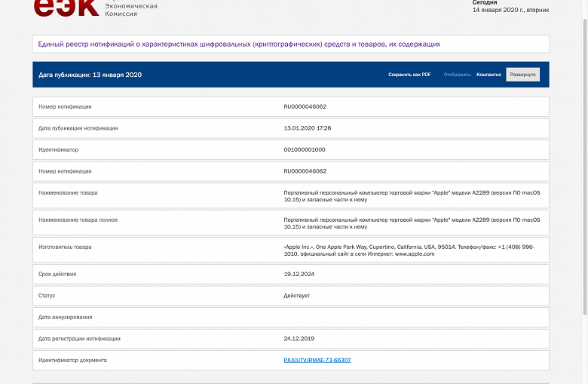This screenshot has width=588, height=384.
Task: Click the manufacturer Apple Inc. address text
Action: [409, 250]
